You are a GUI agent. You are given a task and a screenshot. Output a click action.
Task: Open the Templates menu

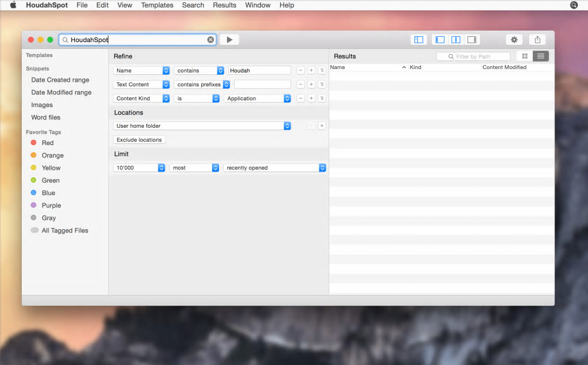coord(157,5)
